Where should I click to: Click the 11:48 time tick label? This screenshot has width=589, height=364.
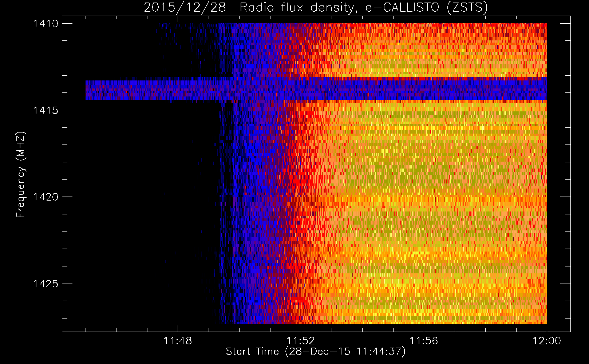point(178,341)
